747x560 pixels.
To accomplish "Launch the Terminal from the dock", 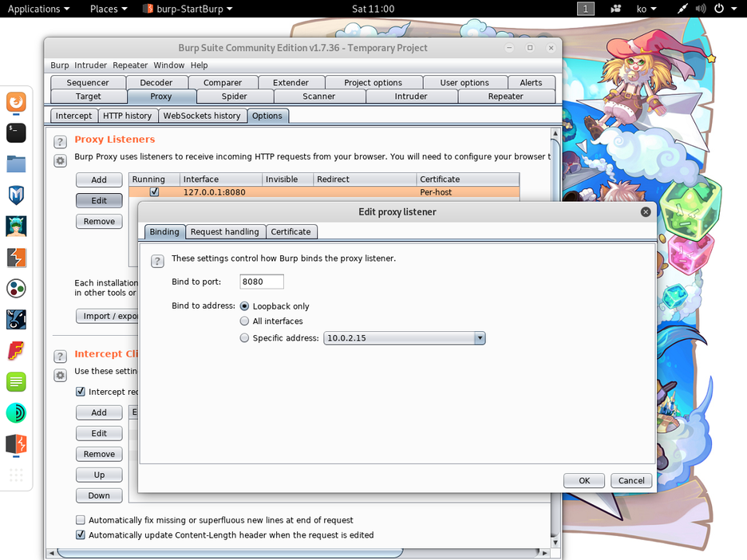I will 16,133.
